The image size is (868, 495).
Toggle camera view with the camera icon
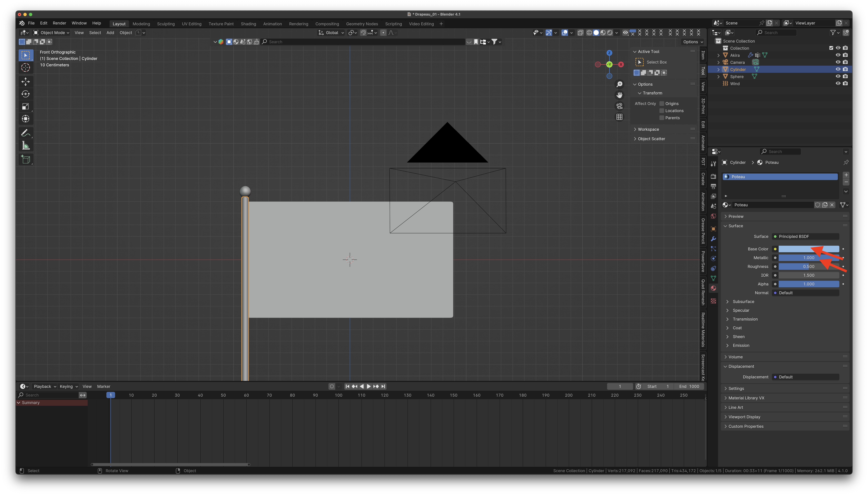(620, 106)
